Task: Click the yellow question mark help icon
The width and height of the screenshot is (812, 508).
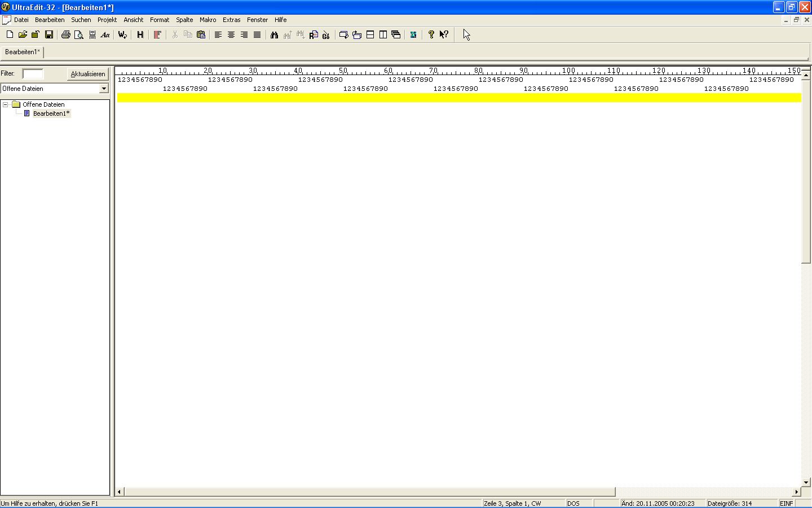Action: 431,35
